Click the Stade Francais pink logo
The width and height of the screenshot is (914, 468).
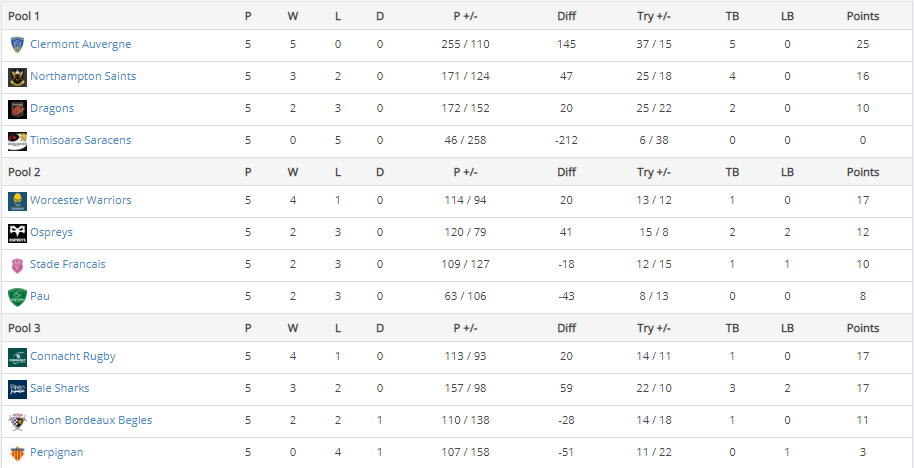click(17, 265)
